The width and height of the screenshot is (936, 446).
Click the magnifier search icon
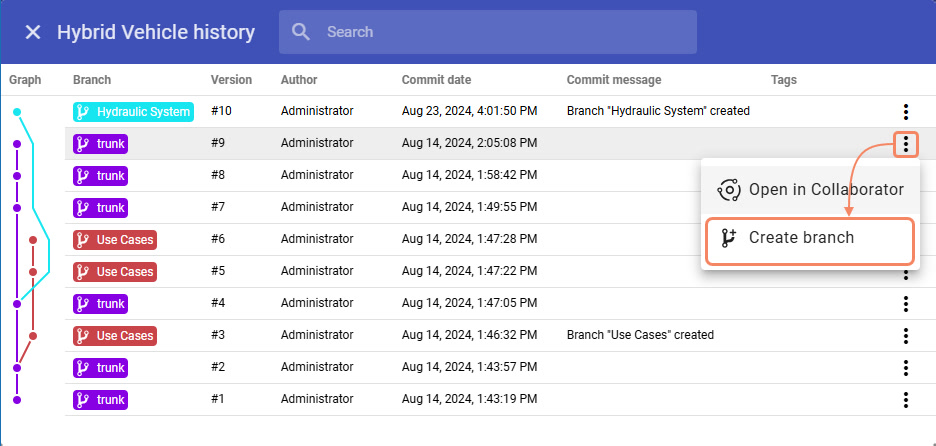click(301, 32)
